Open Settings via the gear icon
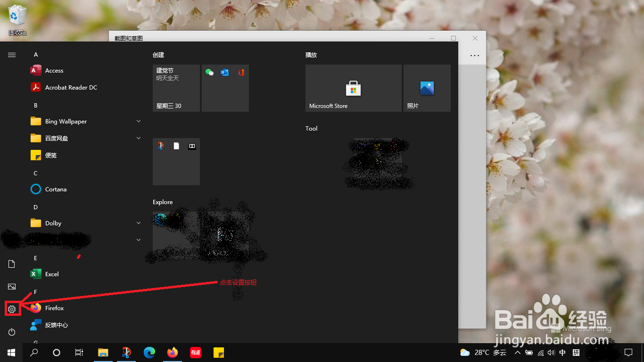The width and height of the screenshot is (644, 362). [12, 309]
